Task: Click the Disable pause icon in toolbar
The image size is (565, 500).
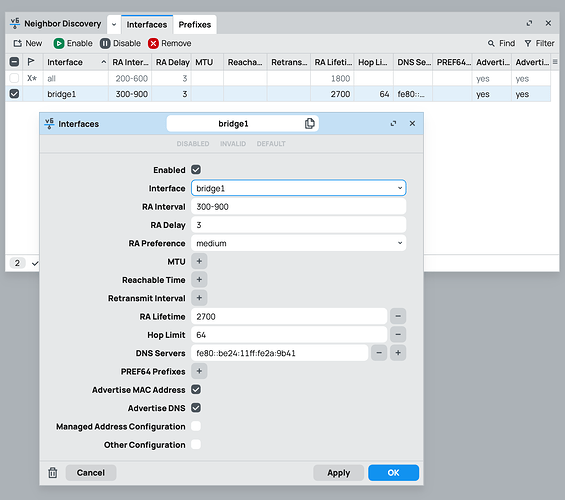Action: click(x=105, y=44)
